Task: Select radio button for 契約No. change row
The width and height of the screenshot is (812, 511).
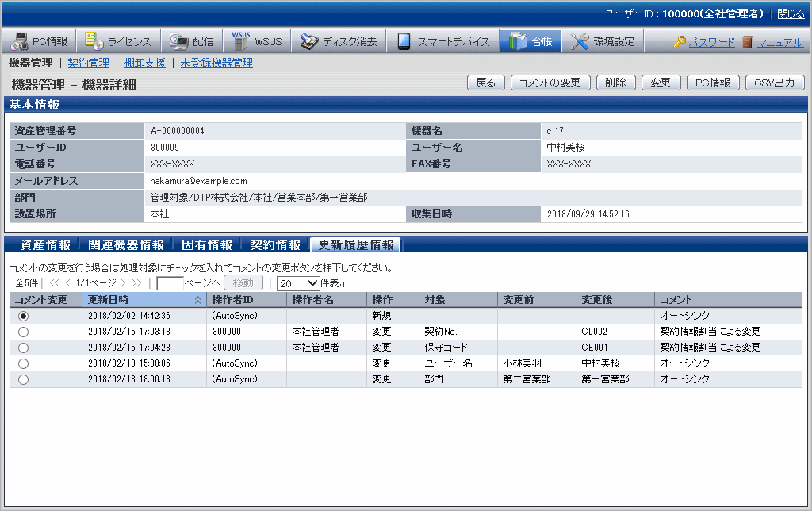Action: click(x=23, y=332)
